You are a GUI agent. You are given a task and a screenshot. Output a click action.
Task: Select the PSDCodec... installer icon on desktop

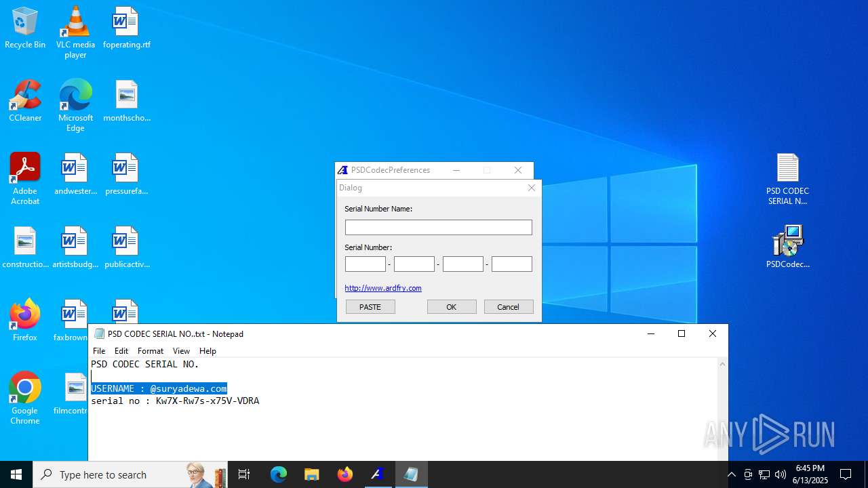click(x=787, y=248)
